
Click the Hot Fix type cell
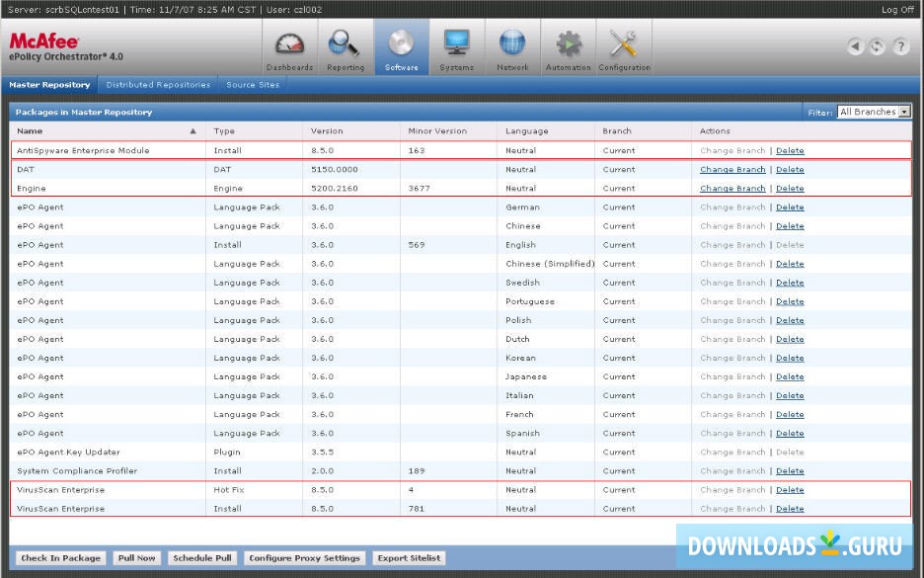229,490
